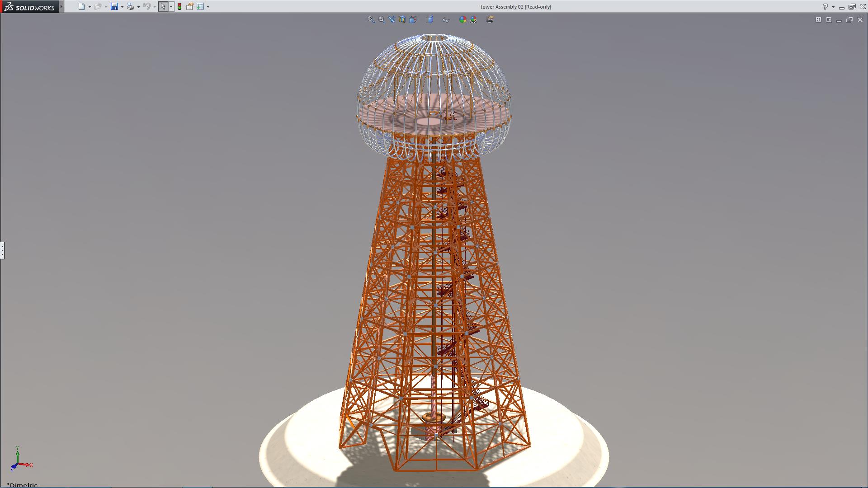Expand the Options dropdown arrow

208,7
